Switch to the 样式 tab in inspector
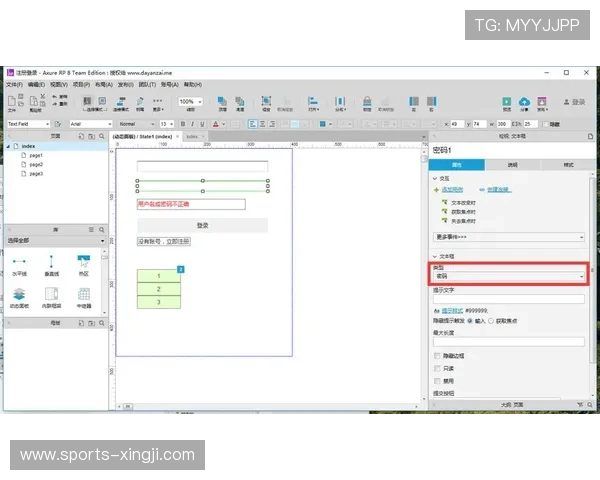The height and width of the screenshot is (480, 600). pyautogui.click(x=568, y=163)
